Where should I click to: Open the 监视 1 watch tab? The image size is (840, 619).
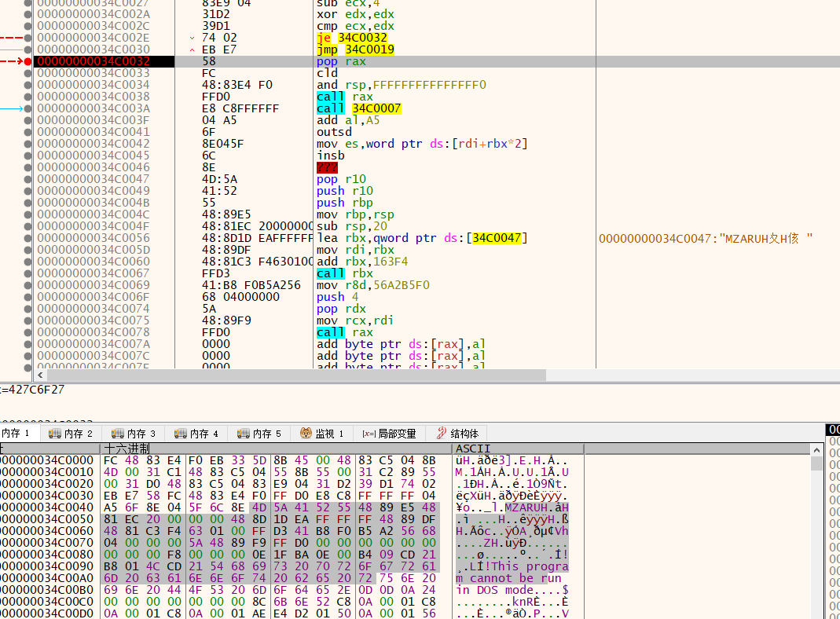point(322,433)
